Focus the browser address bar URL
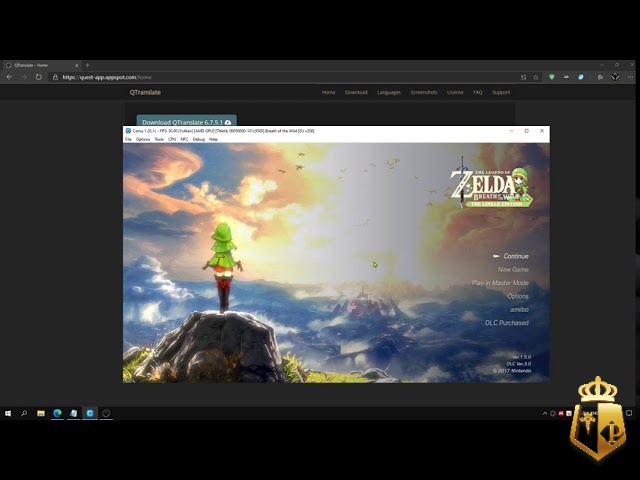640x480 pixels. (x=107, y=77)
